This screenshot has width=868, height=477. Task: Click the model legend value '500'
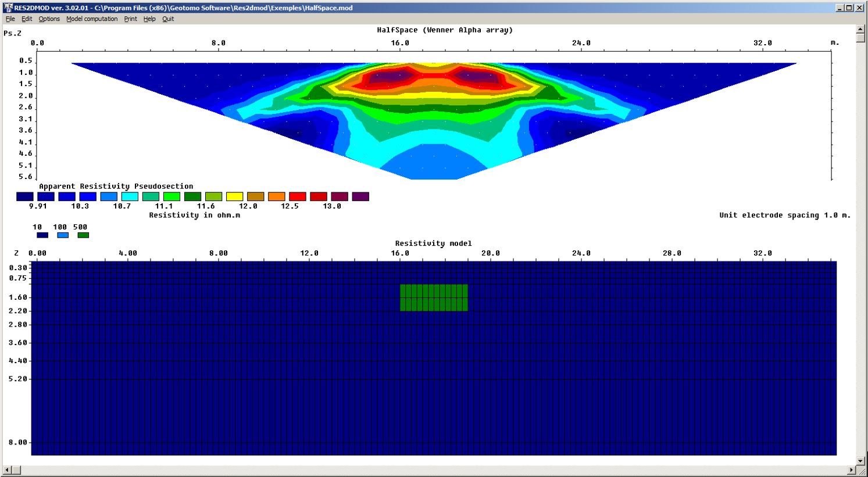tap(80, 227)
